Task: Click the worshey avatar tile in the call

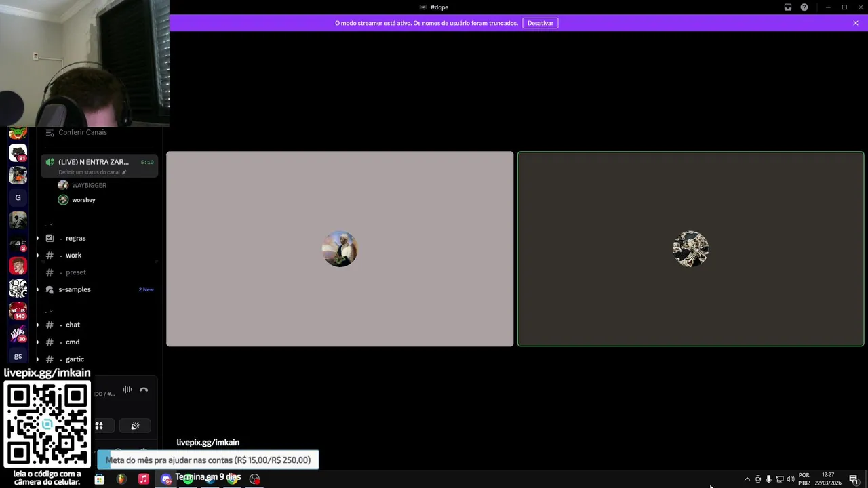Action: tap(690, 249)
